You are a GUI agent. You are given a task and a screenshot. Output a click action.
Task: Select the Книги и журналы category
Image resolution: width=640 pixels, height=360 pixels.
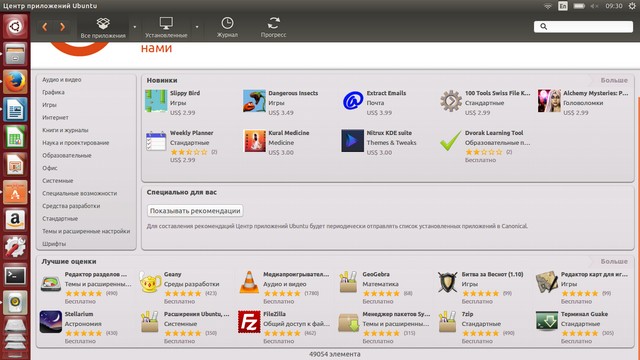65,130
